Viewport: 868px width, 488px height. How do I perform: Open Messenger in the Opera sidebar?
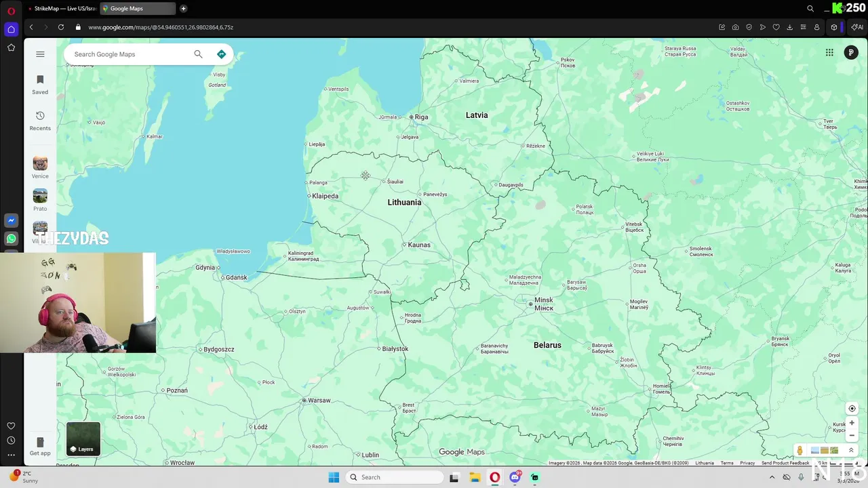pos(11,220)
